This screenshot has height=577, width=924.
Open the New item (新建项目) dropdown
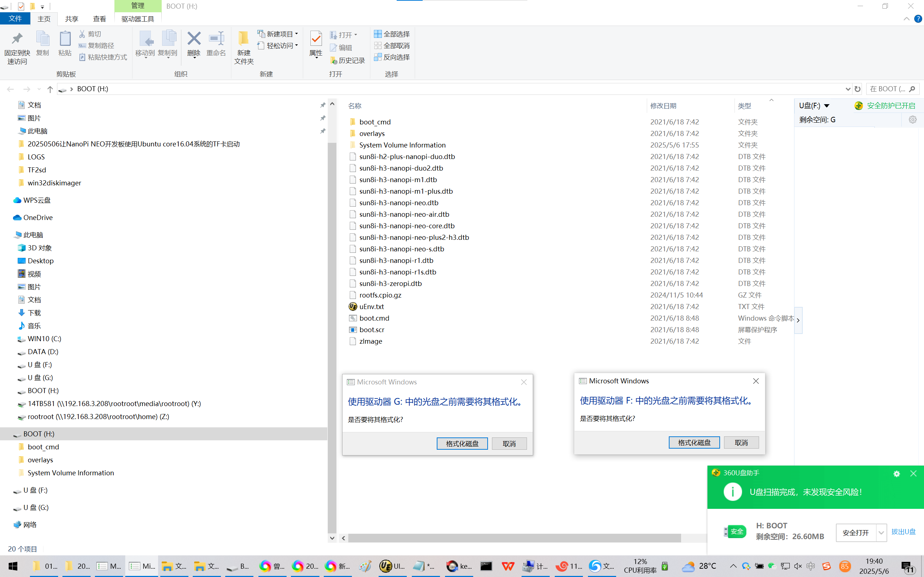point(278,34)
